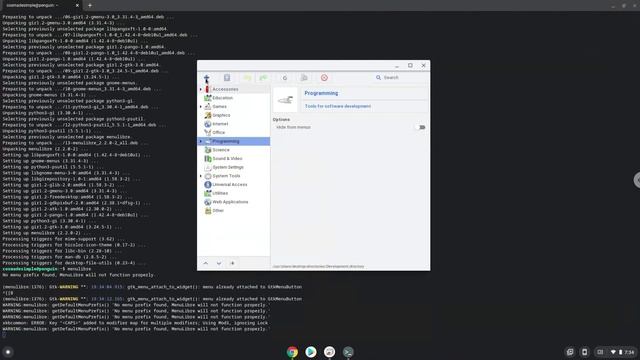Click the save launcher toolbar icon
This screenshot has width=640, height=360.
coord(227,78)
